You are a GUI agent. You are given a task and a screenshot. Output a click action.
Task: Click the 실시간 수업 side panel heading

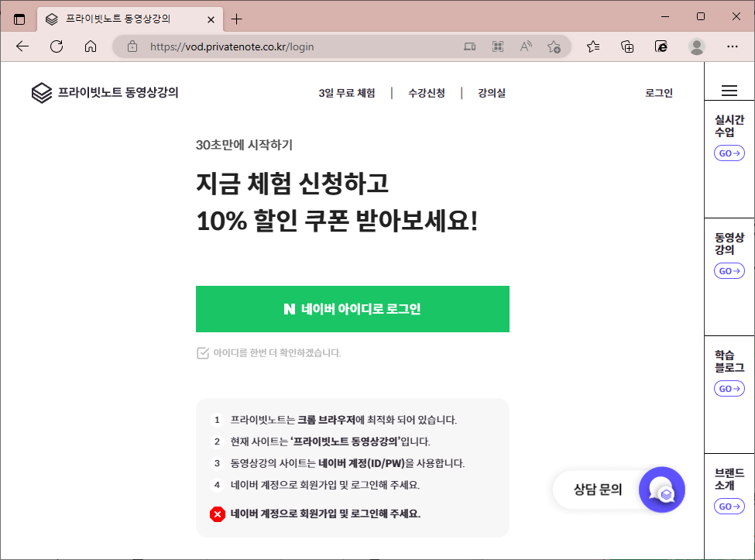[729, 125]
